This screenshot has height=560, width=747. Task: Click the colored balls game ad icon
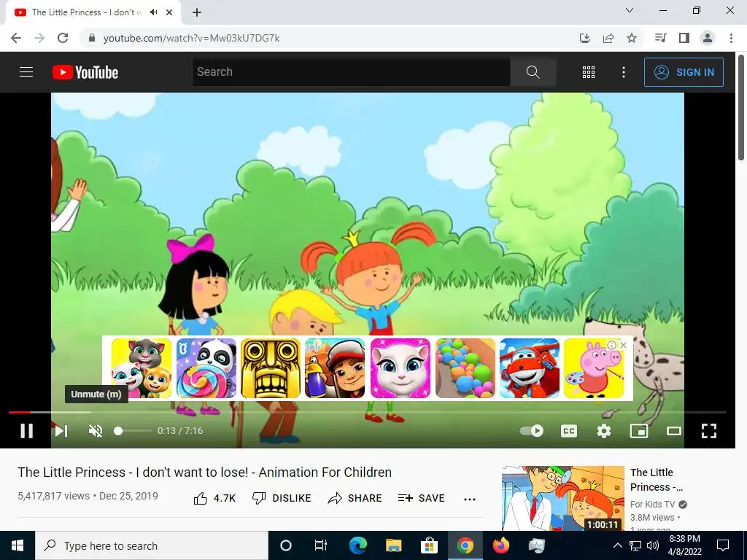pyautogui.click(x=465, y=368)
